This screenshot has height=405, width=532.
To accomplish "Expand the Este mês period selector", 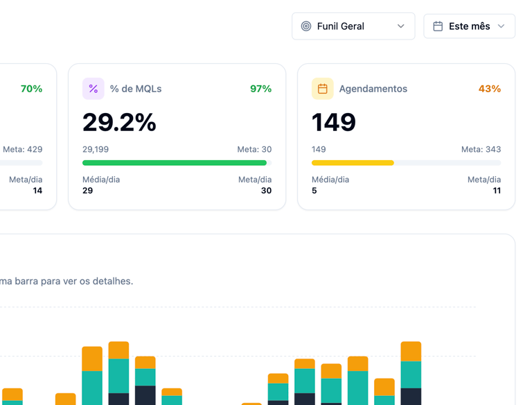I will point(469,26).
